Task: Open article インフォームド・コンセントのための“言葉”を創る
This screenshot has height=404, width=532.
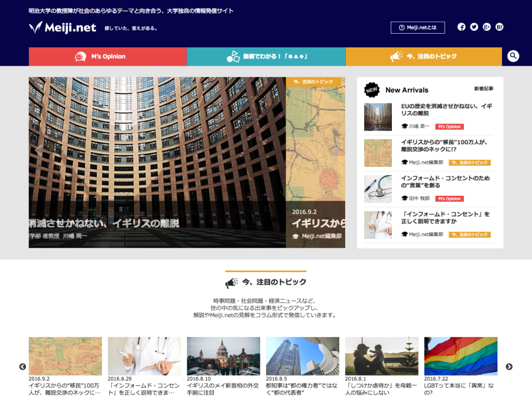Action: [x=446, y=182]
